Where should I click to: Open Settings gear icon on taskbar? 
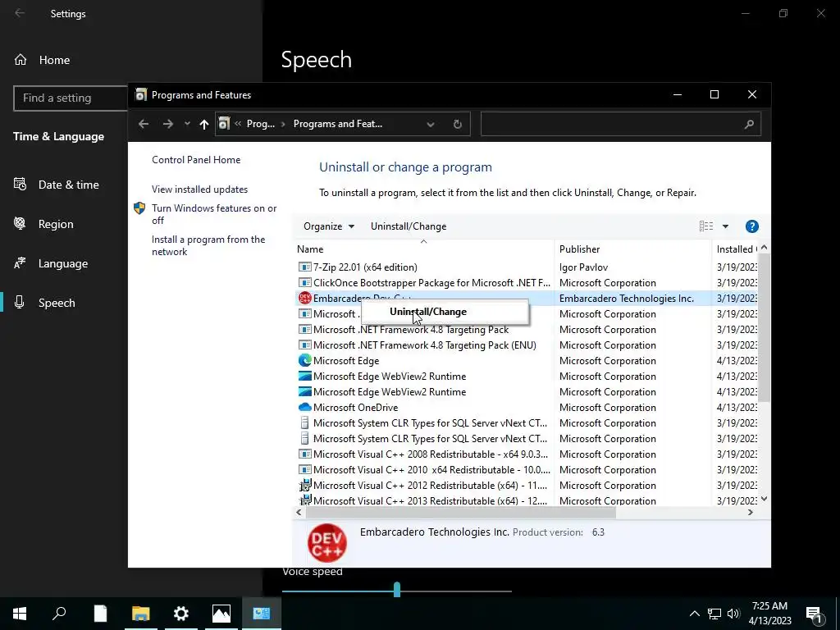(x=181, y=614)
